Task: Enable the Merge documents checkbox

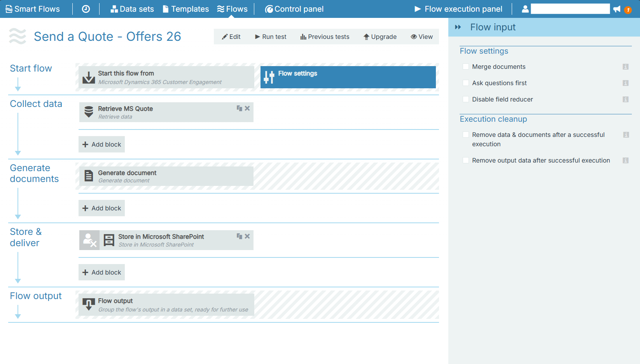Action: click(x=466, y=67)
